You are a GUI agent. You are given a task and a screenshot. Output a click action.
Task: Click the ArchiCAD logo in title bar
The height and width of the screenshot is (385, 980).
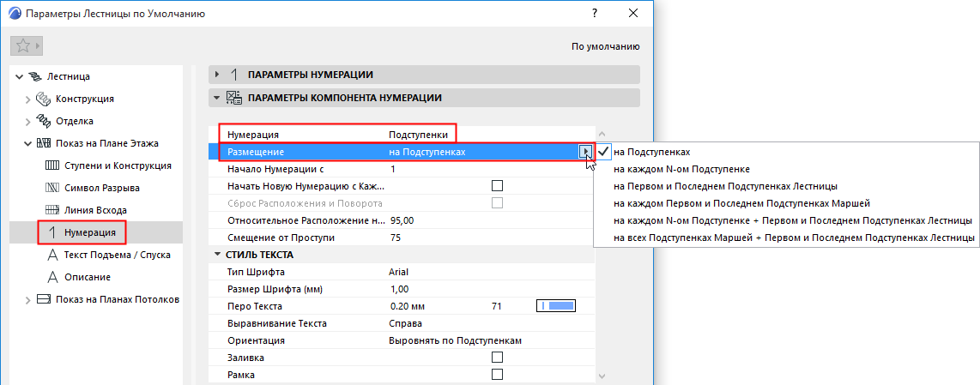15,13
